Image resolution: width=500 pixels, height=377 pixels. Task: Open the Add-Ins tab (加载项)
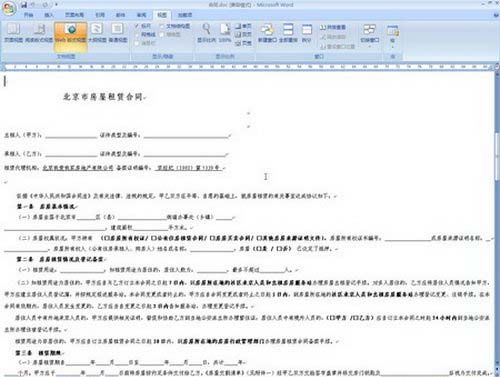point(185,15)
